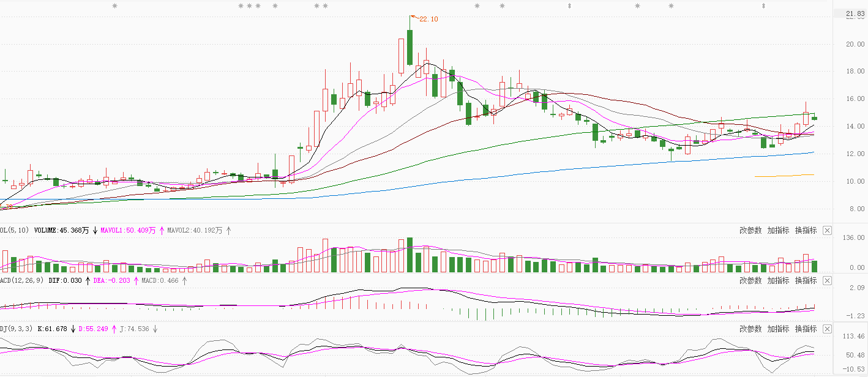This screenshot has height=377, width=868.
Task: Click the 2.09 MACD axis label
Action: tap(856, 288)
